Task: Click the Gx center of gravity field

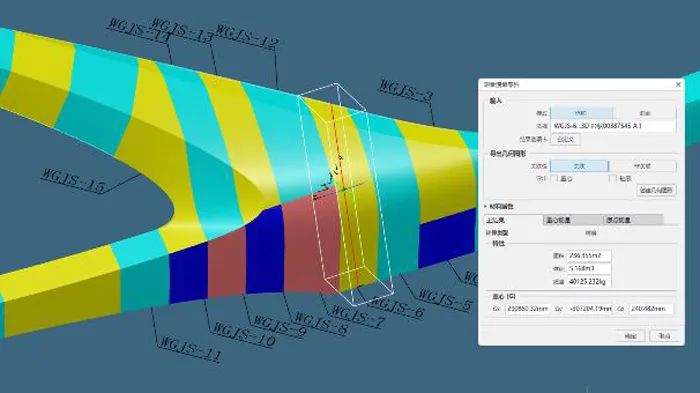Action: pos(527,309)
